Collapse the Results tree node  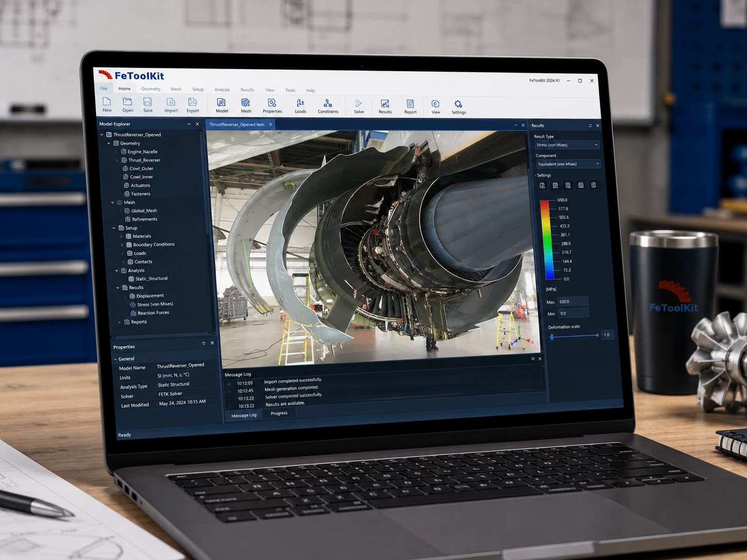coord(118,288)
